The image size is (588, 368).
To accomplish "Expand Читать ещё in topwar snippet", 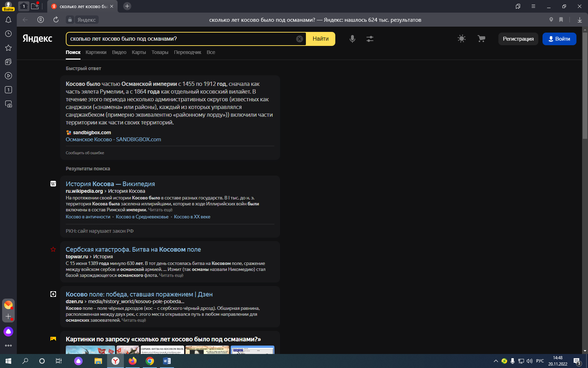I will (x=171, y=275).
